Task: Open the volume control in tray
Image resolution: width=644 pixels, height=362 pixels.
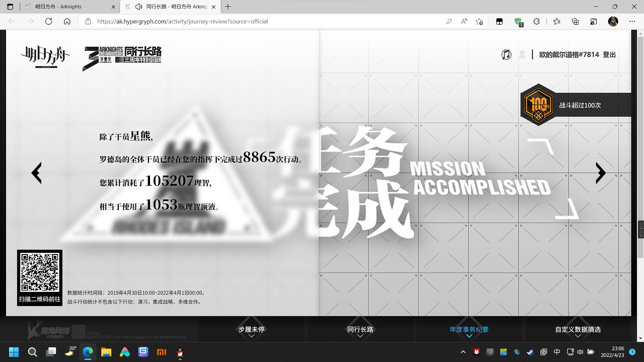Action: coord(580,352)
